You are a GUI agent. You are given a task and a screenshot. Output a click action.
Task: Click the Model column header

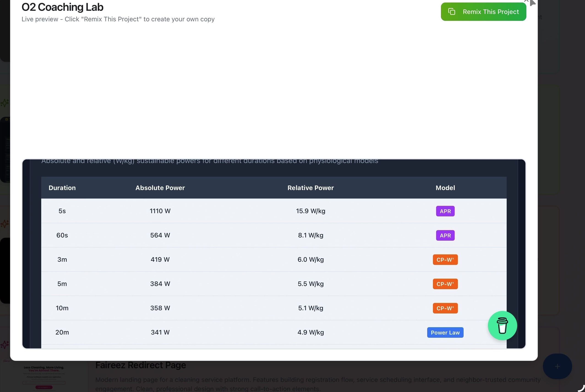coord(445,188)
